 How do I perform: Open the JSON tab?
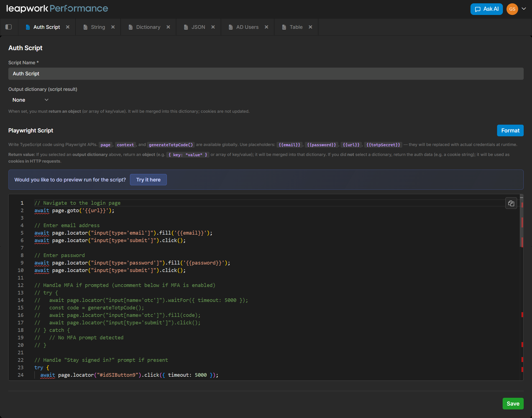(x=198, y=27)
